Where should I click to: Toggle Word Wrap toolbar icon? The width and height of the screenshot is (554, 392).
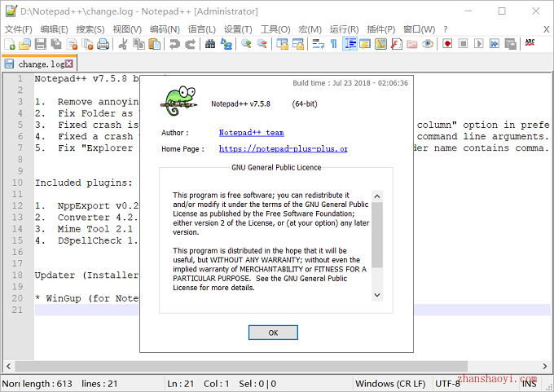(318, 44)
